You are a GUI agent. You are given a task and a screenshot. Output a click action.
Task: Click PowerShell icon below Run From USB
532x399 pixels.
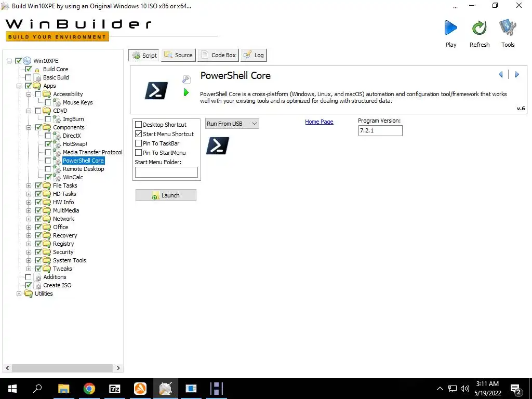point(218,145)
